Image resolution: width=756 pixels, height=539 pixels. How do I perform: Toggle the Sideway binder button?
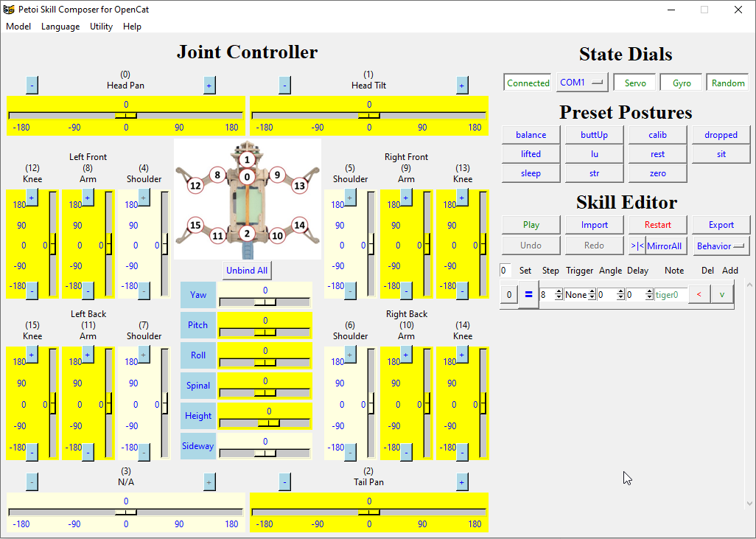pos(197,446)
